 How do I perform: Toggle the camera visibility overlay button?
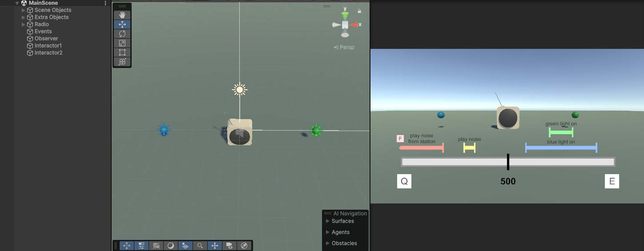(229, 245)
